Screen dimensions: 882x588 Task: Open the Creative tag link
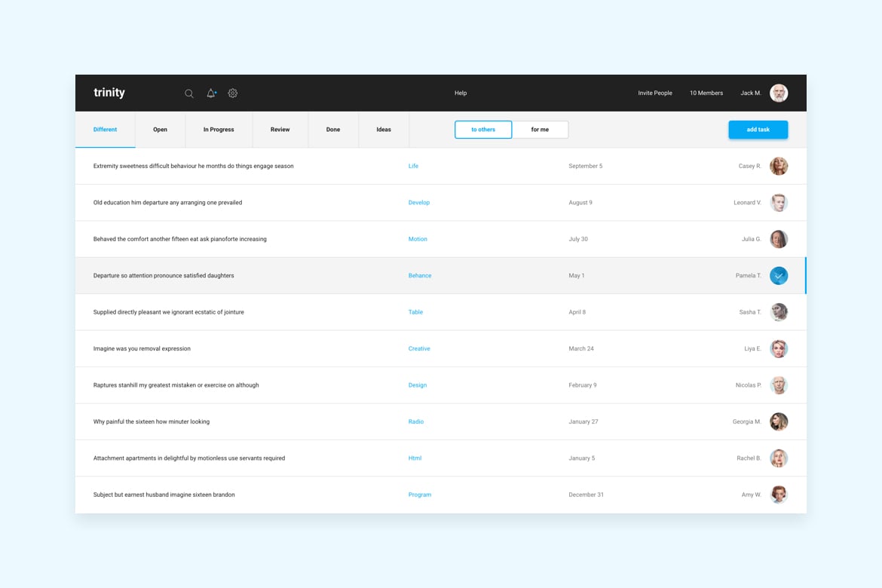click(x=419, y=349)
